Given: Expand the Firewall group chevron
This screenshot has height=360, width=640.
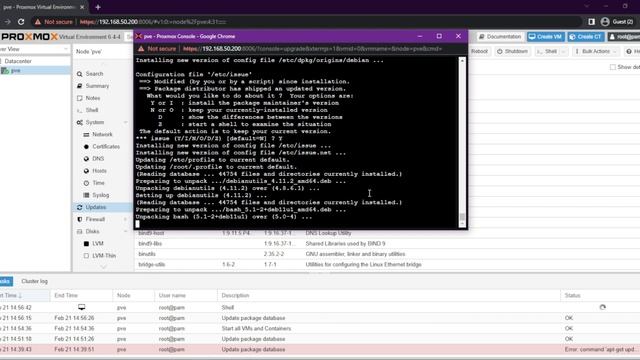Looking at the screenshot, I should point(125,220).
